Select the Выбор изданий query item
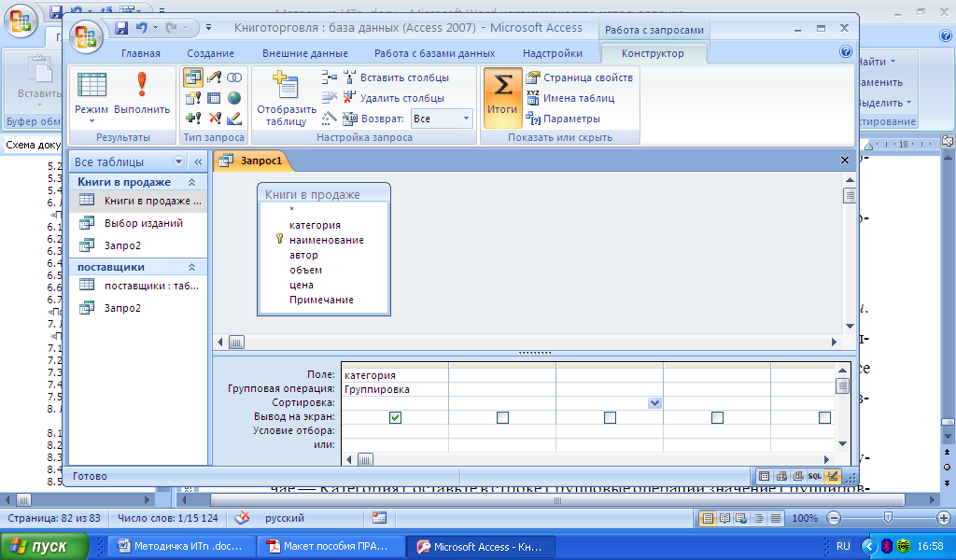Image resolution: width=956 pixels, height=560 pixels. tap(138, 223)
